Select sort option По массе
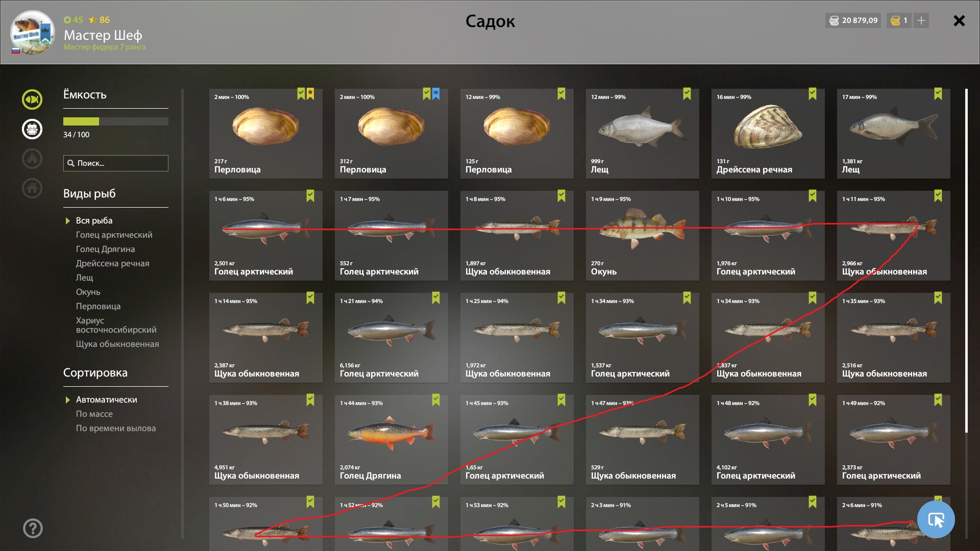Screen dimensions: 980x551 pyautogui.click(x=94, y=414)
